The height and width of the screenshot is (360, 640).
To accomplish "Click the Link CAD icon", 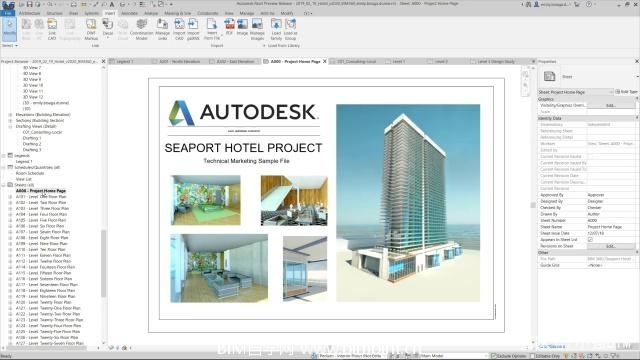I will [52, 29].
